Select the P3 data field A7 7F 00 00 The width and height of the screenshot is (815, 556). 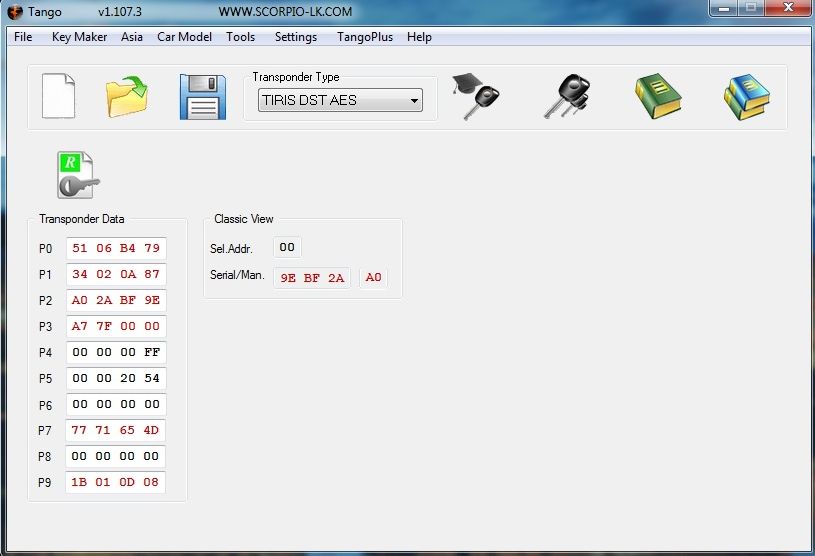tap(116, 326)
